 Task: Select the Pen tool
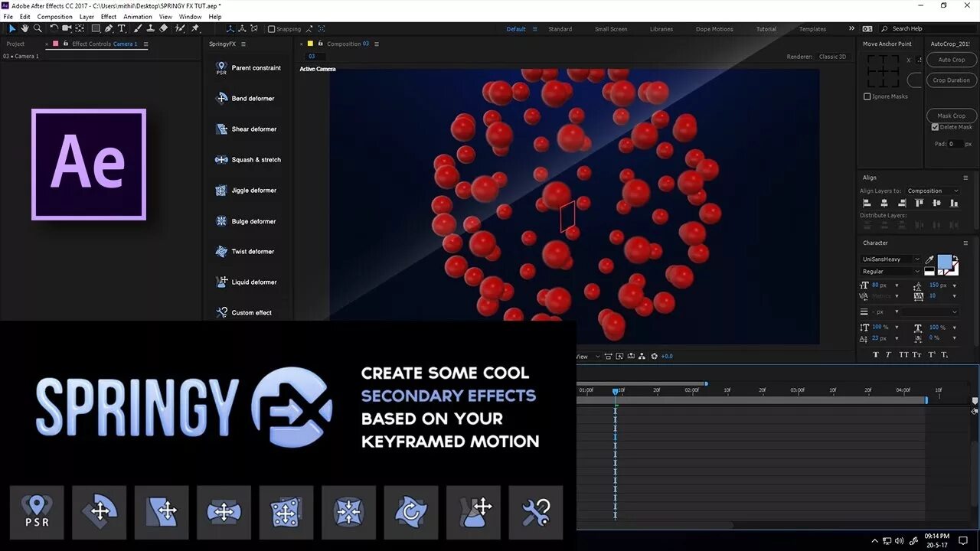click(109, 28)
